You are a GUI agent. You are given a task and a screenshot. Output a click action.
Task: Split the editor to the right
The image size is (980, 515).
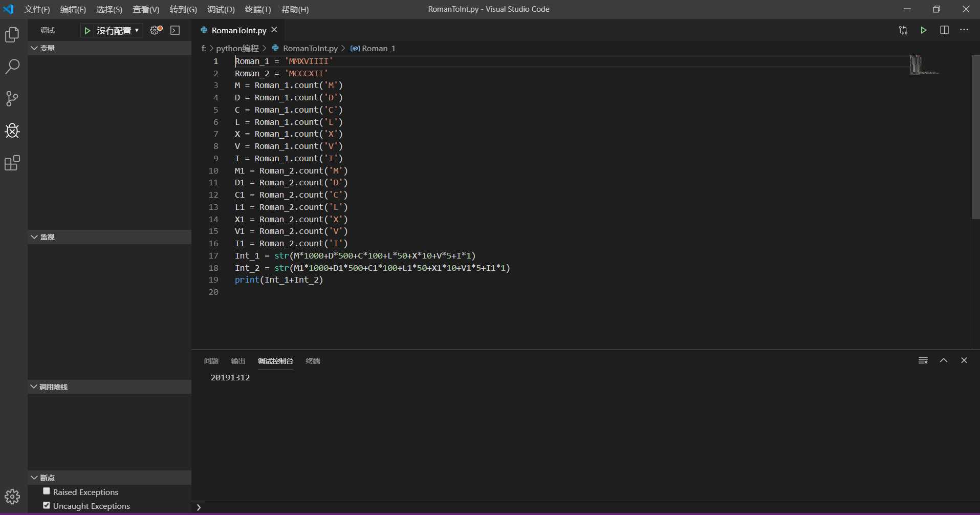tap(944, 30)
